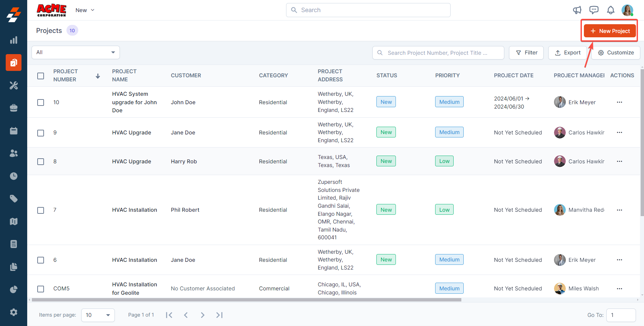Image resolution: width=644 pixels, height=326 pixels.
Task: Open the Items per page dropdown
Action: pos(98,315)
